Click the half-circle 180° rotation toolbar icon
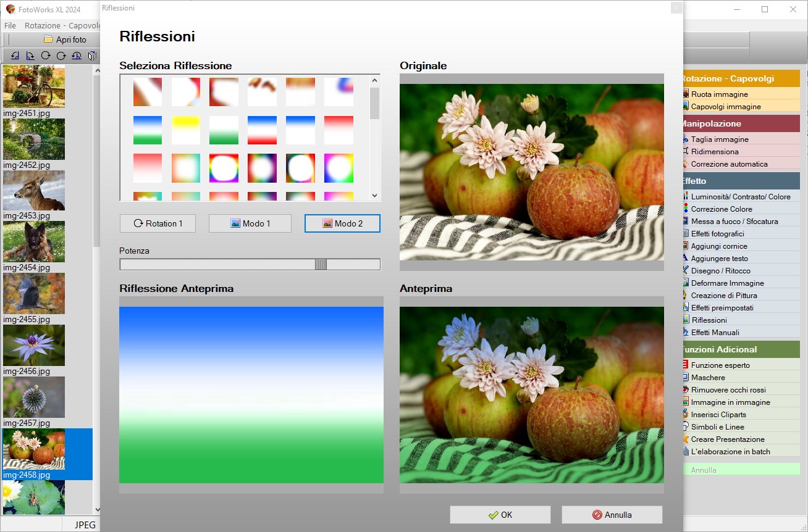 (77, 56)
